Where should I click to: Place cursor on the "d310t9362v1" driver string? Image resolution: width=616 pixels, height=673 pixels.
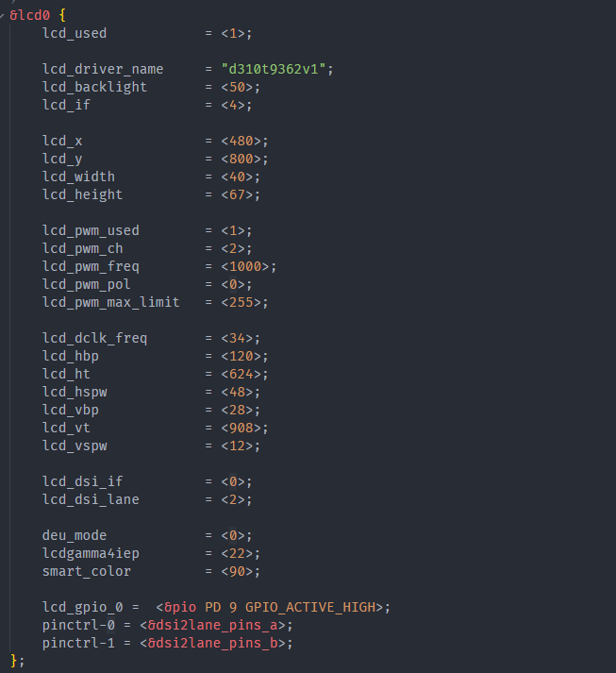pyautogui.click(x=277, y=69)
